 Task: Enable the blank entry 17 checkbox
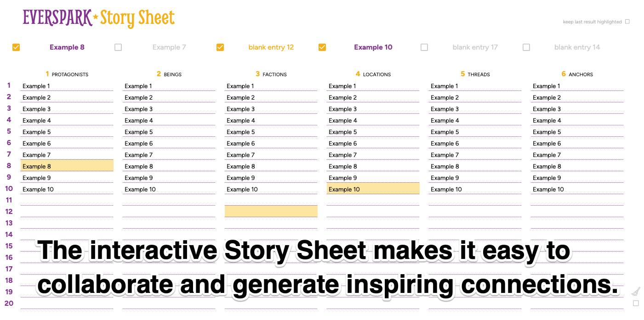click(x=424, y=47)
